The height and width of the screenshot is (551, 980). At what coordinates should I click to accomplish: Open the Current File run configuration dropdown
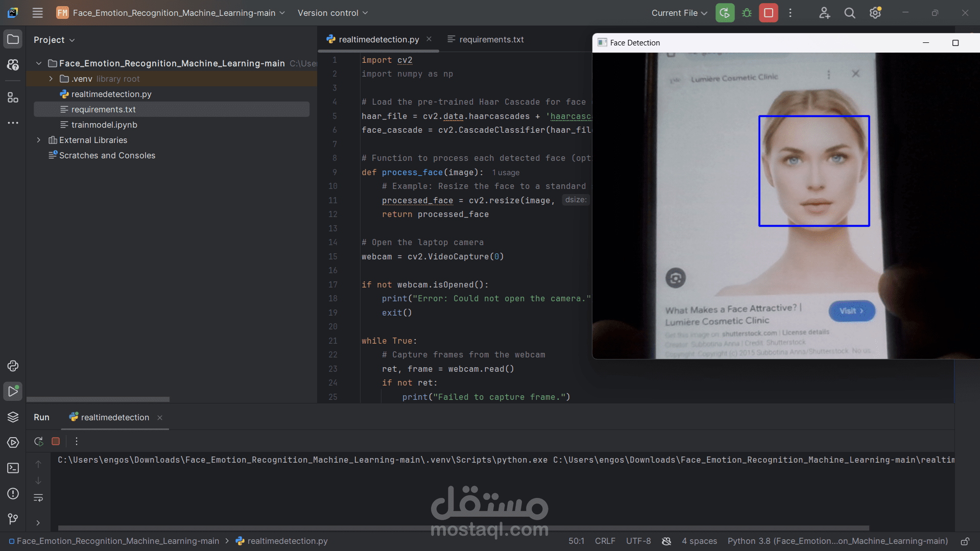coord(678,13)
